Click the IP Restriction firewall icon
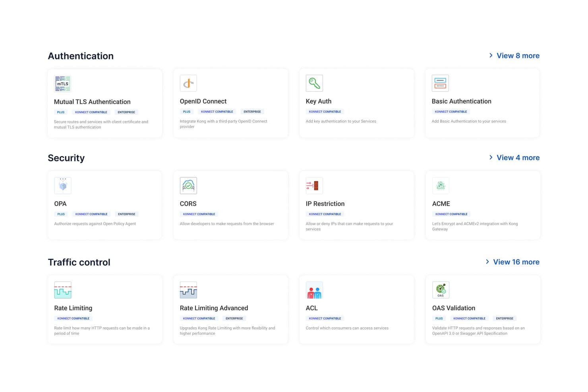The width and height of the screenshot is (588, 392). (x=314, y=185)
